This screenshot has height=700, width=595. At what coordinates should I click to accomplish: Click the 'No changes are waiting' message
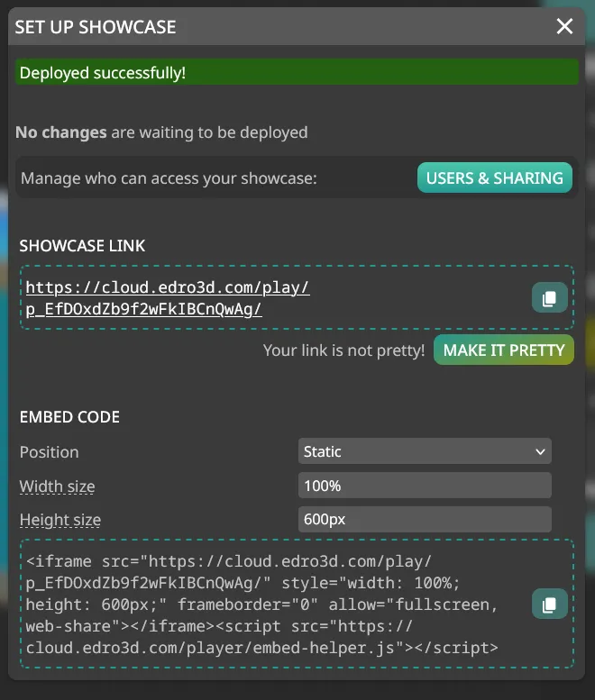point(161,132)
